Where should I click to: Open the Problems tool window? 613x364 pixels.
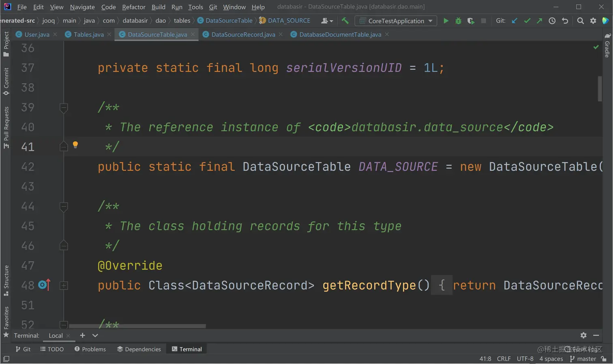tap(90, 349)
